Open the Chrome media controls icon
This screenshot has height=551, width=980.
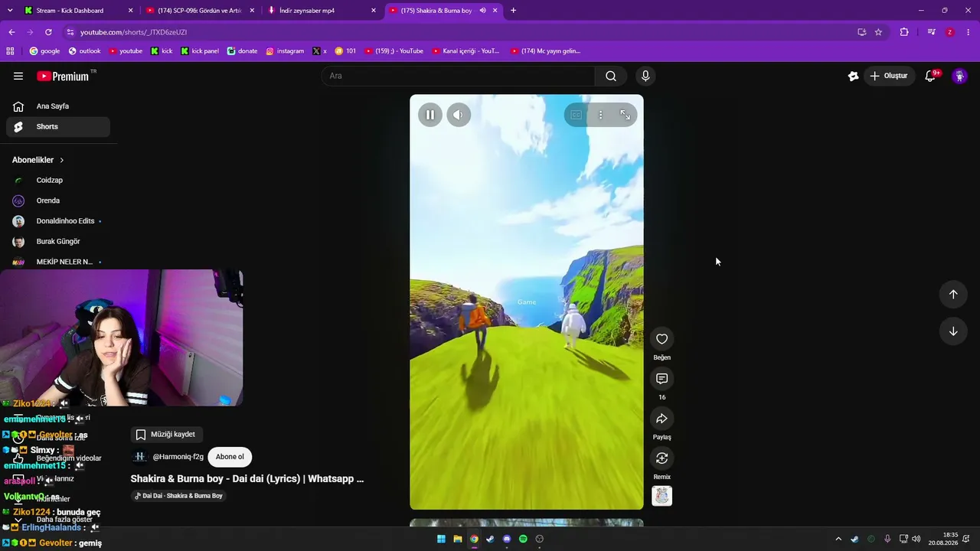(931, 32)
